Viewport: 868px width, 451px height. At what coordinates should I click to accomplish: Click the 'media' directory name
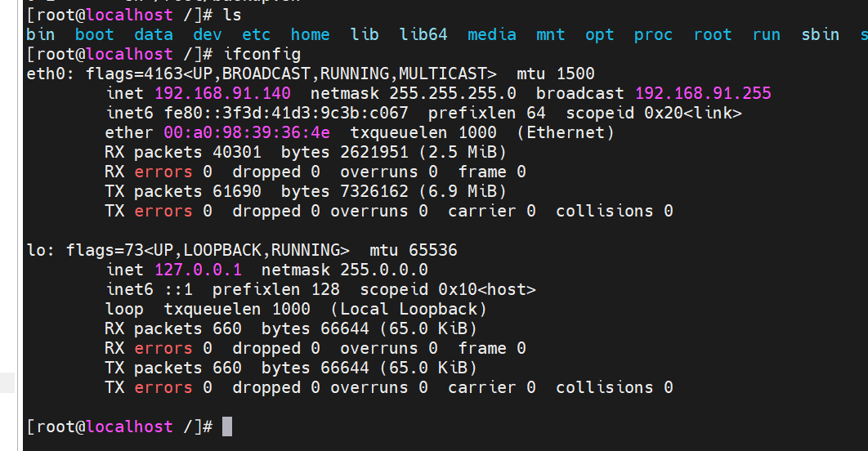pyautogui.click(x=492, y=34)
